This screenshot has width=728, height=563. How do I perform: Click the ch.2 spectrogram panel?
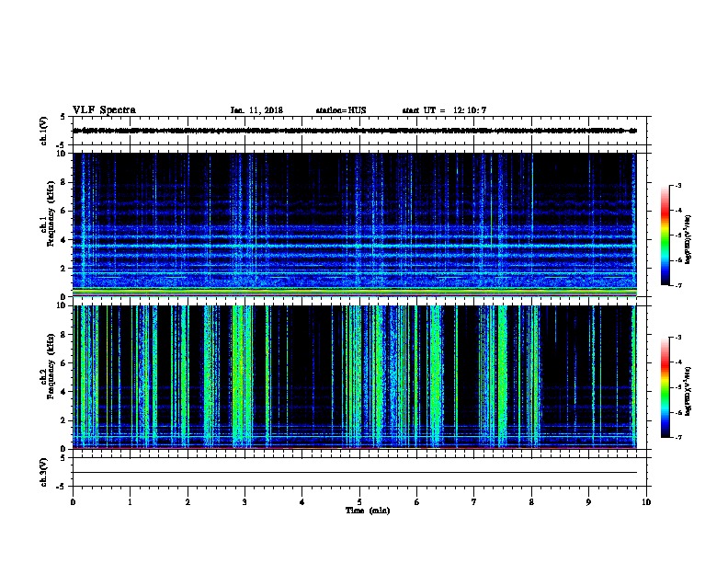(355, 377)
